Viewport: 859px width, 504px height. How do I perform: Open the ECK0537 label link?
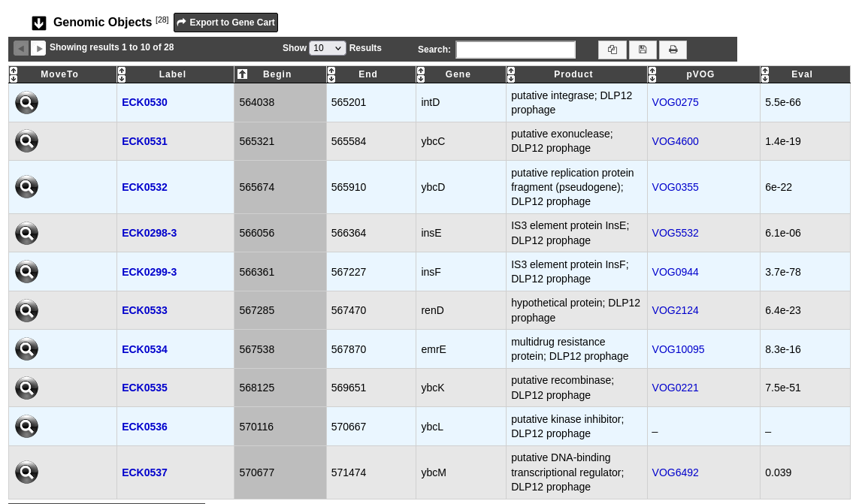144,472
